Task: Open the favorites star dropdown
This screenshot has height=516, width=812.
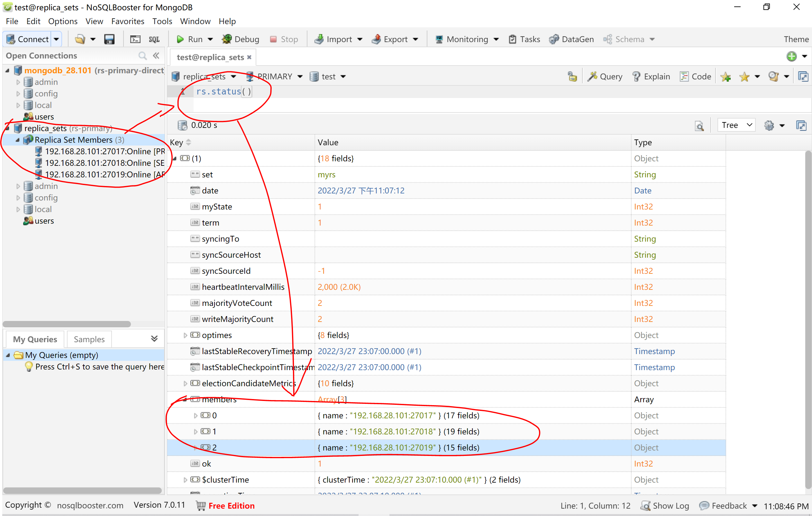Action: 757,77
